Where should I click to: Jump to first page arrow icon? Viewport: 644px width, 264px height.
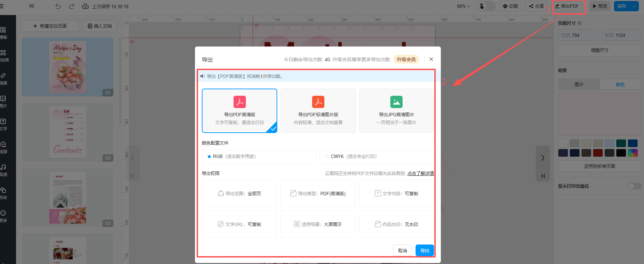point(132,176)
